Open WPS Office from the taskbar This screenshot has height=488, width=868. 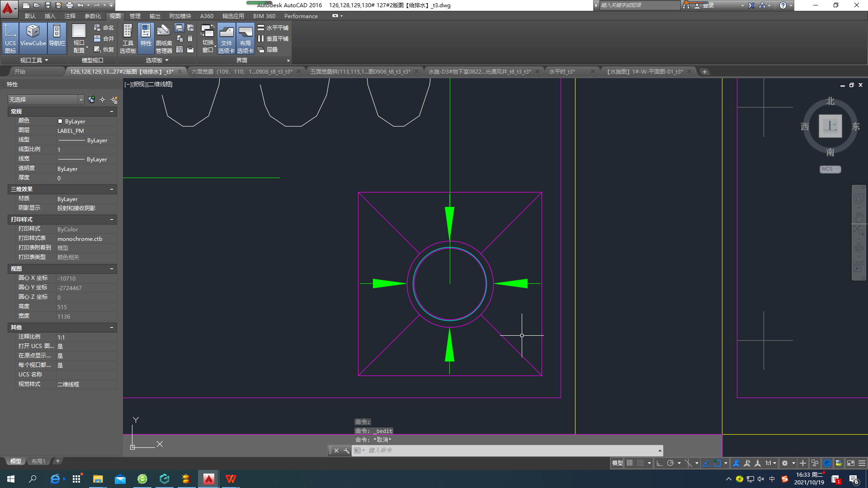231,479
